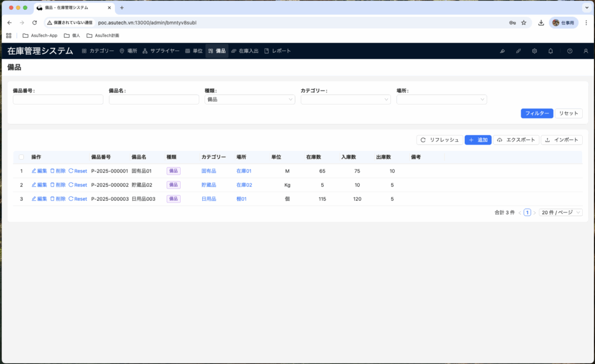
Task: Open the カテゴリー filter dropdown
Action: point(345,100)
